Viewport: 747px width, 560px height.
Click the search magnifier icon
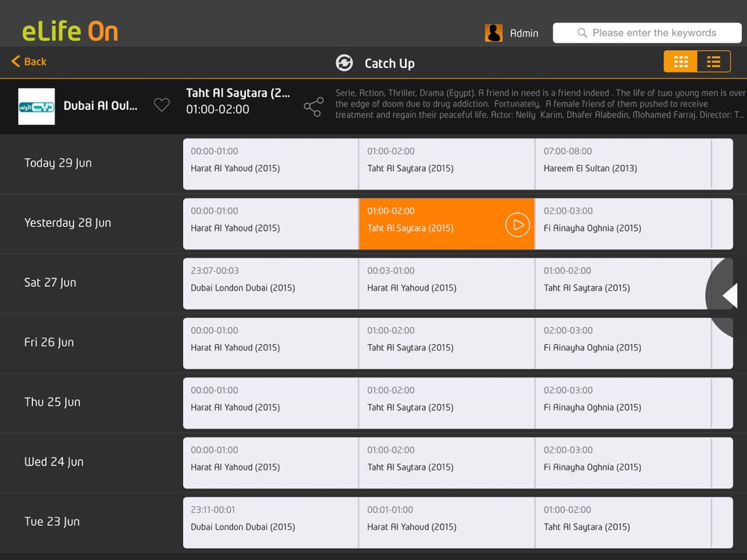(x=582, y=33)
